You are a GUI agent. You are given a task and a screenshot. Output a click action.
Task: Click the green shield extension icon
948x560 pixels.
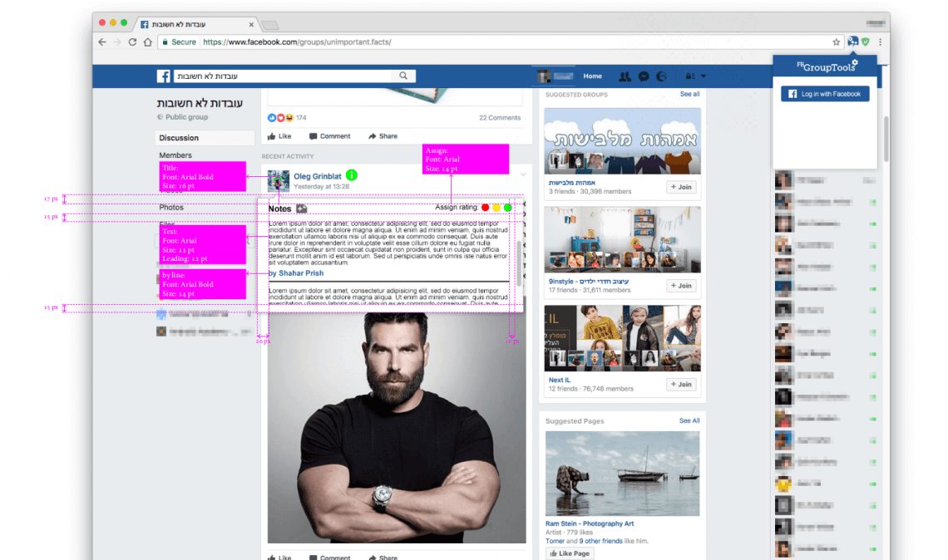(866, 42)
